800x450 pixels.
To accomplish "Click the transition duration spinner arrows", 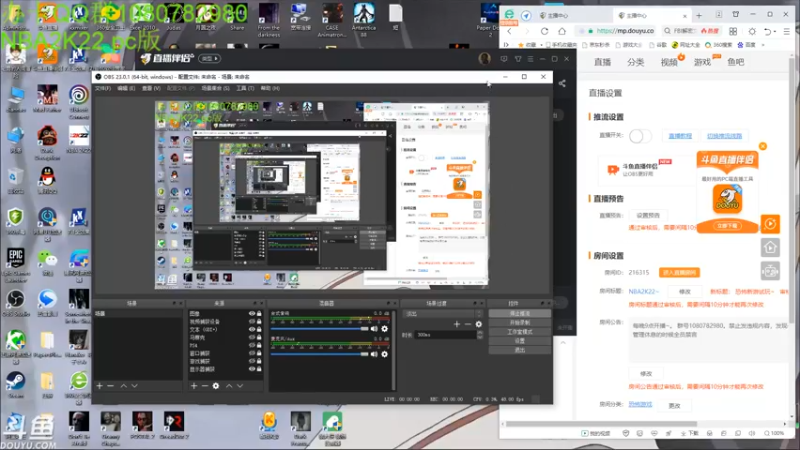I will 480,335.
